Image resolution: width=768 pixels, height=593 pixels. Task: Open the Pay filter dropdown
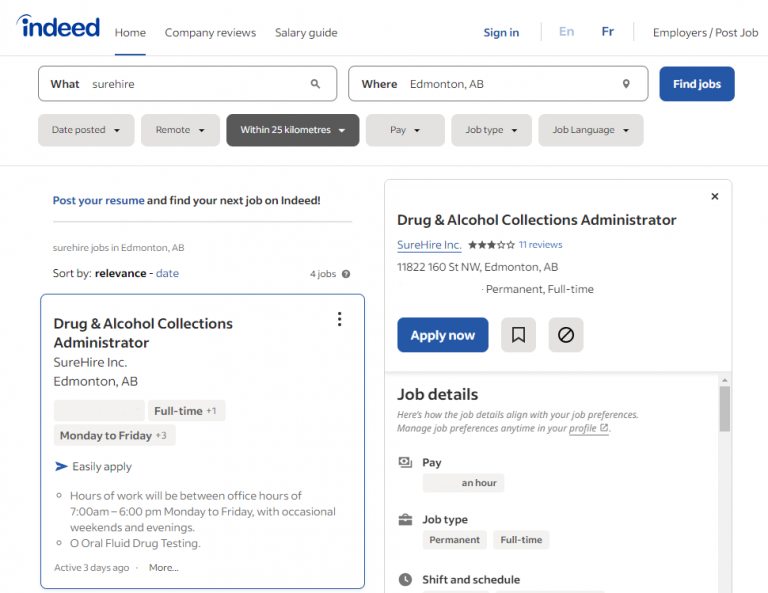(405, 130)
